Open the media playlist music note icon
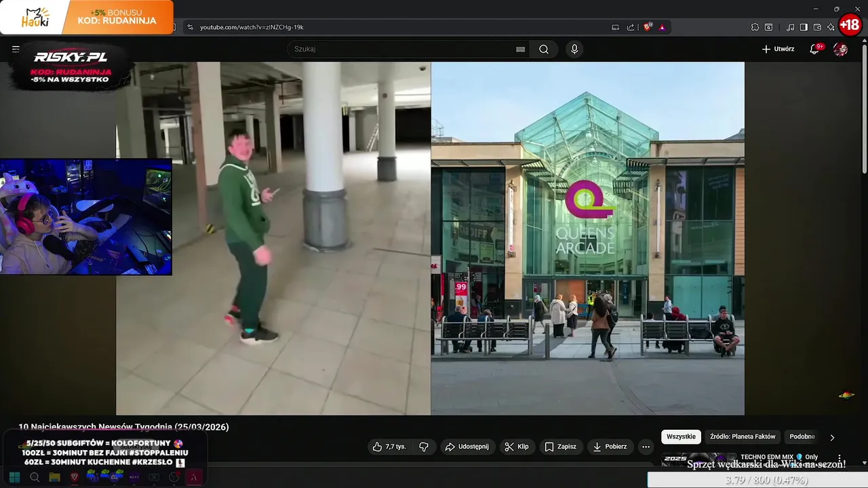868x488 pixels. point(791,27)
